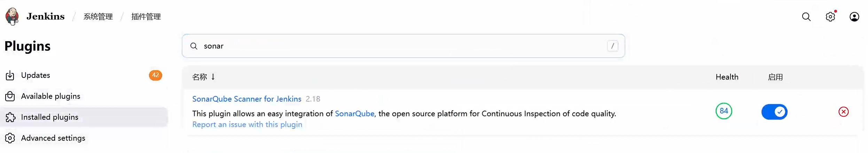Click the Health column header
This screenshot has height=153, width=868.
coord(727,77)
